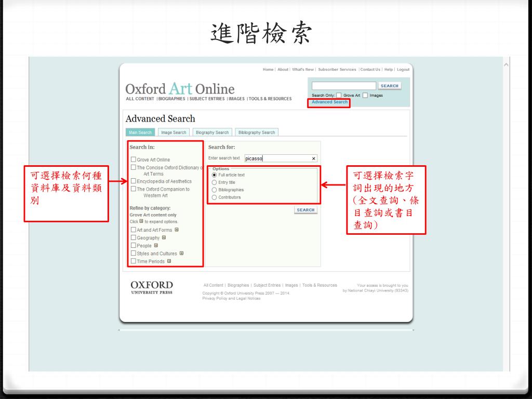The width and height of the screenshot is (532, 399).
Task: Go to the Home link
Action: point(268,69)
